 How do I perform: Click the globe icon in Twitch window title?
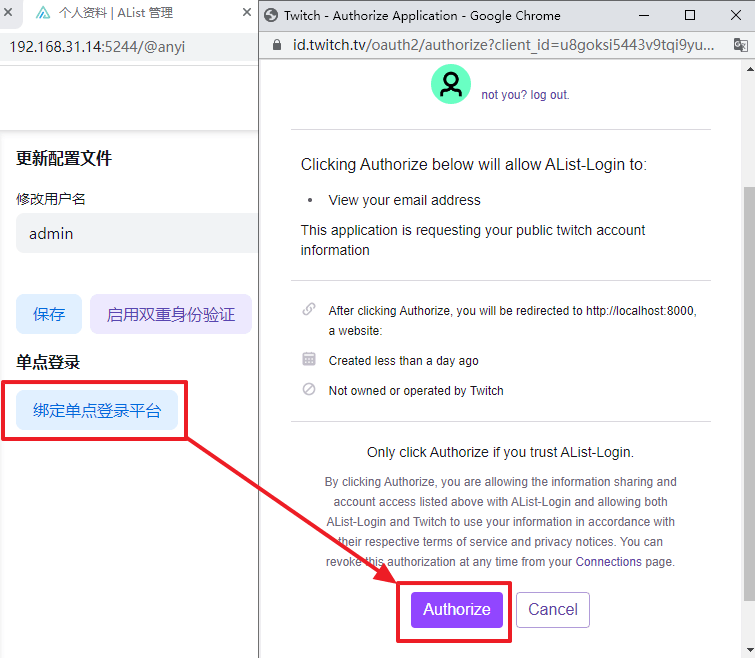271,15
